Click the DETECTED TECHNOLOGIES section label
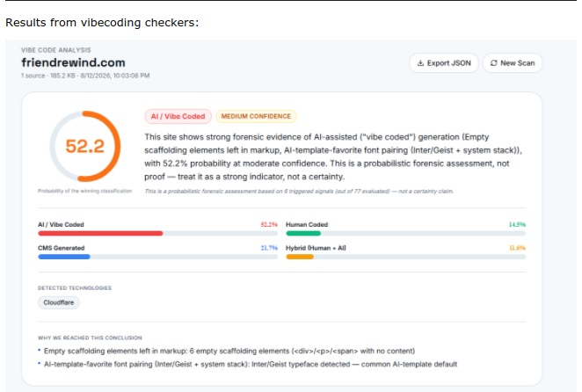582x392 pixels. [75, 288]
